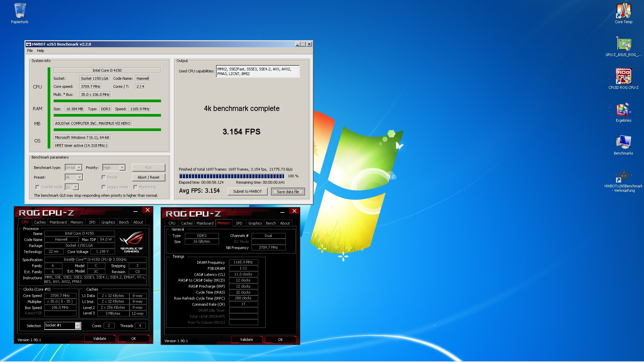Image resolution: width=644 pixels, height=362 pixels.
Task: Click the HWBOT x265 title bar app icon
Action: pos(29,44)
